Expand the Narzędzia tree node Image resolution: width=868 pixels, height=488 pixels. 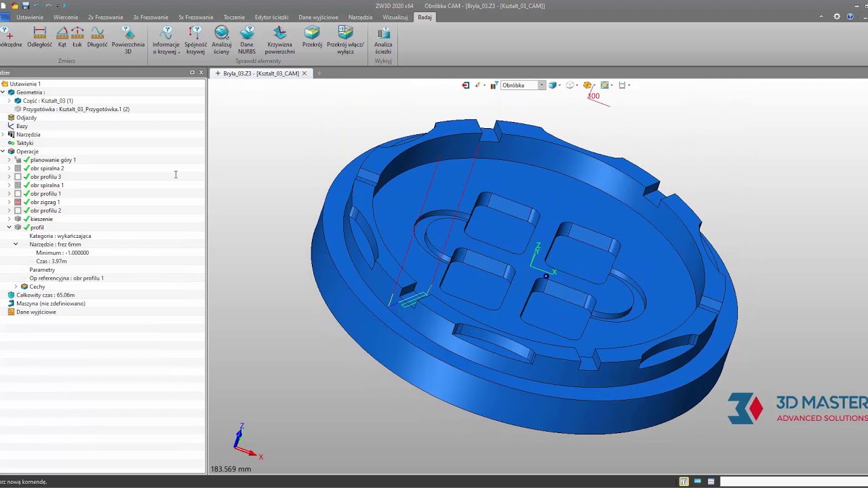(x=3, y=135)
